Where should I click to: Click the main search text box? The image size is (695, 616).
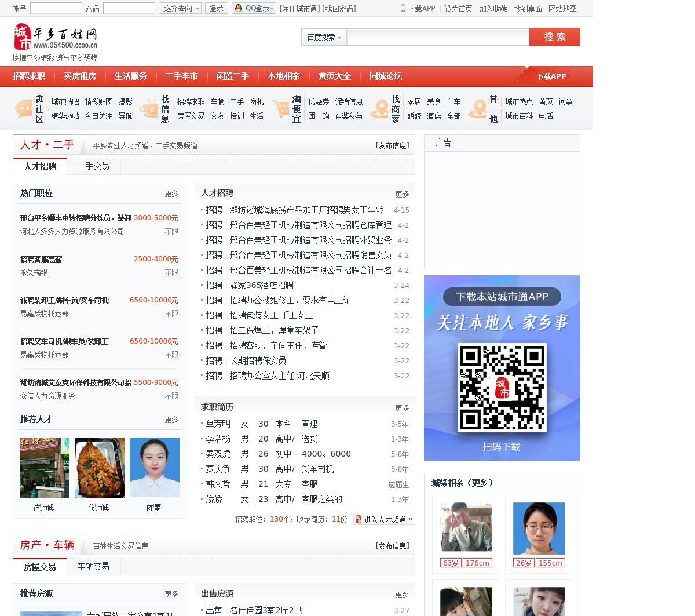coord(438,37)
